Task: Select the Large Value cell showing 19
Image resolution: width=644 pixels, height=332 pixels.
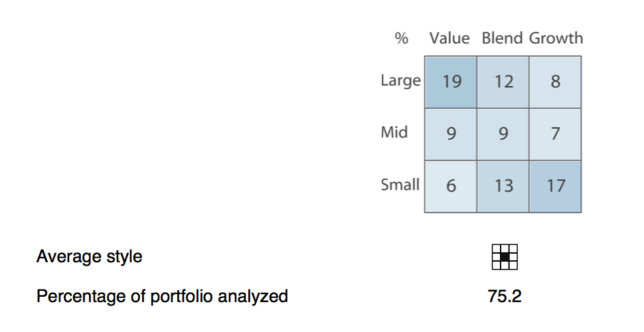Action: click(451, 82)
